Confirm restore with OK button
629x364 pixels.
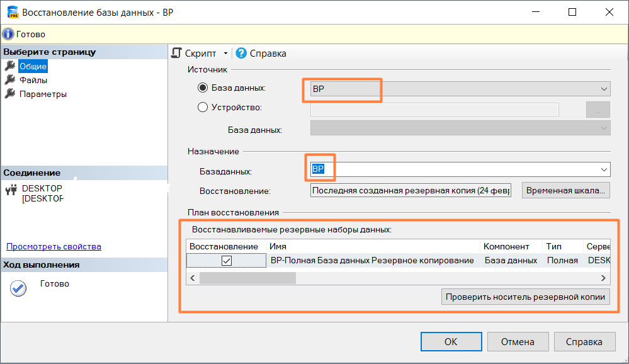[451, 341]
